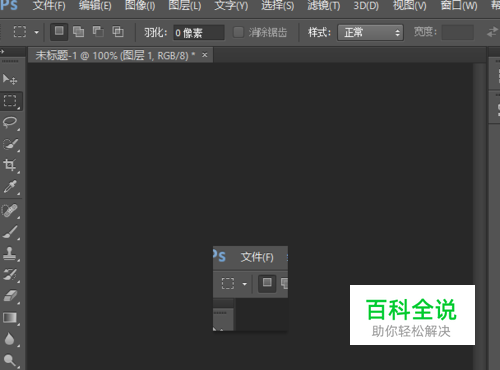The width and height of the screenshot is (500, 370).
Task: Select the Clone Stamp tool
Action: click(x=10, y=254)
